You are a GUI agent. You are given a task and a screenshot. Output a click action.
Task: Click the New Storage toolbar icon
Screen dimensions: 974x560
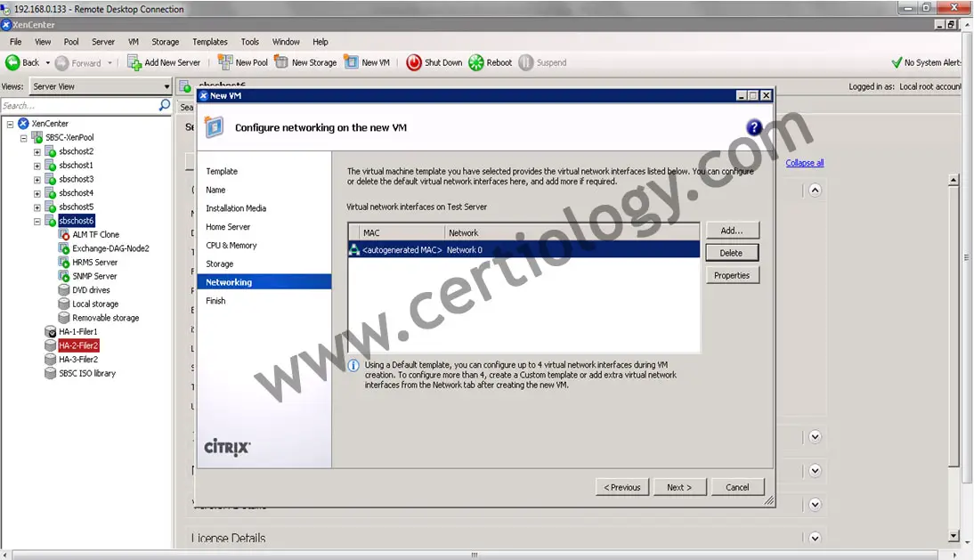(281, 62)
